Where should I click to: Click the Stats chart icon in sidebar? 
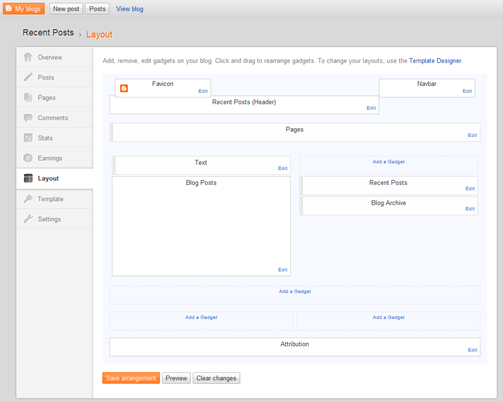[x=28, y=138]
